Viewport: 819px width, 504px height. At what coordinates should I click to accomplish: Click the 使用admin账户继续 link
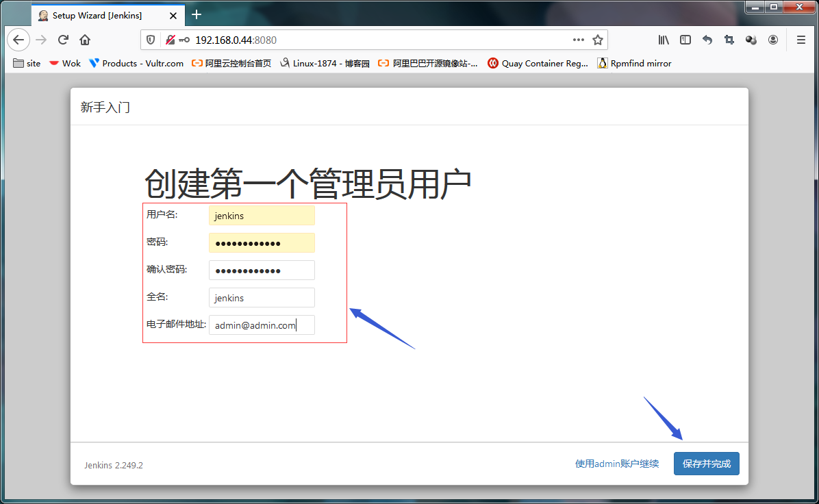coord(617,464)
